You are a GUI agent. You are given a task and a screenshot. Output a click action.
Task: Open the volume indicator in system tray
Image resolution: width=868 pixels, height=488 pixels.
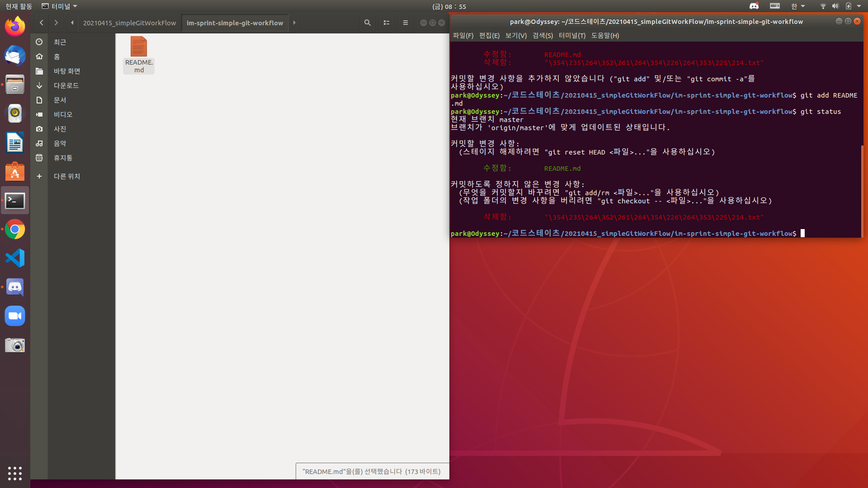[x=835, y=6]
